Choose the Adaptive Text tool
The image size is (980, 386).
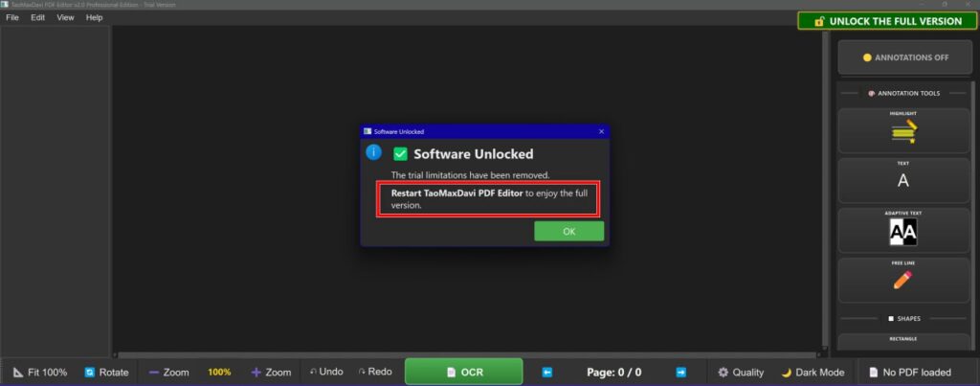pos(903,230)
